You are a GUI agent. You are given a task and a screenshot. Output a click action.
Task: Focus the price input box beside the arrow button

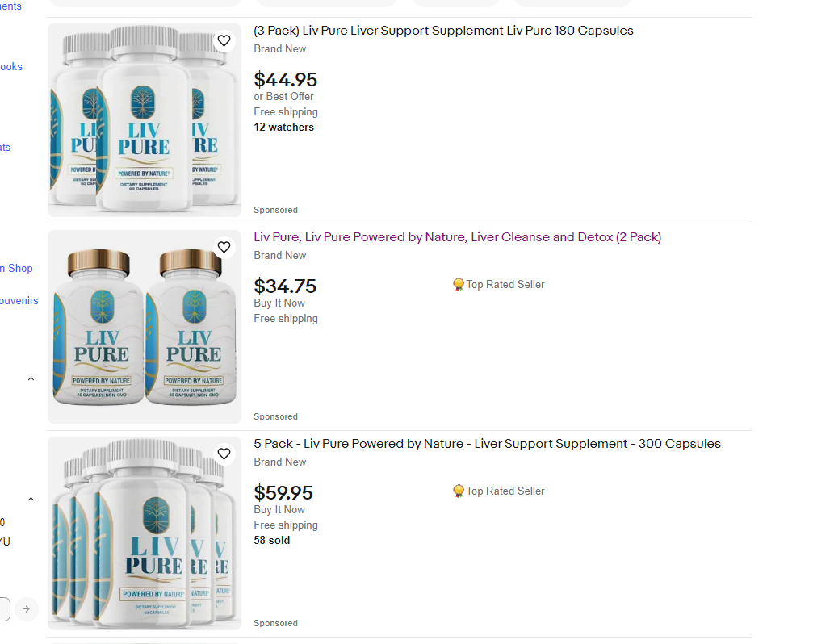coord(4,608)
